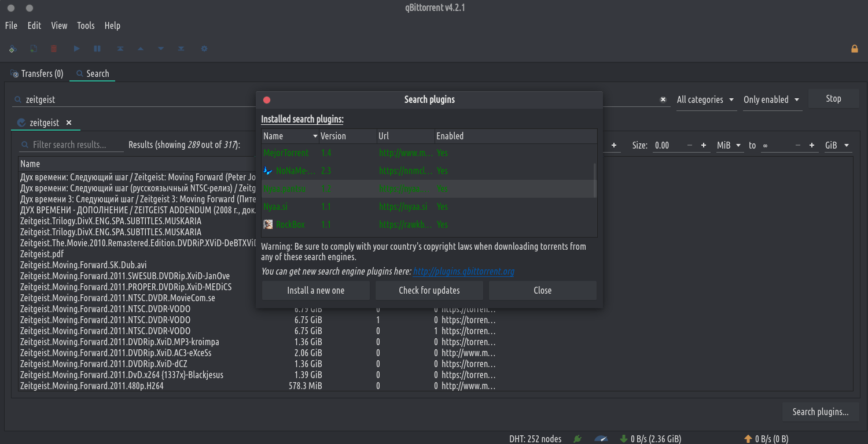Click the Resume play toolbar icon
This screenshot has height=444, width=868.
[x=76, y=49]
